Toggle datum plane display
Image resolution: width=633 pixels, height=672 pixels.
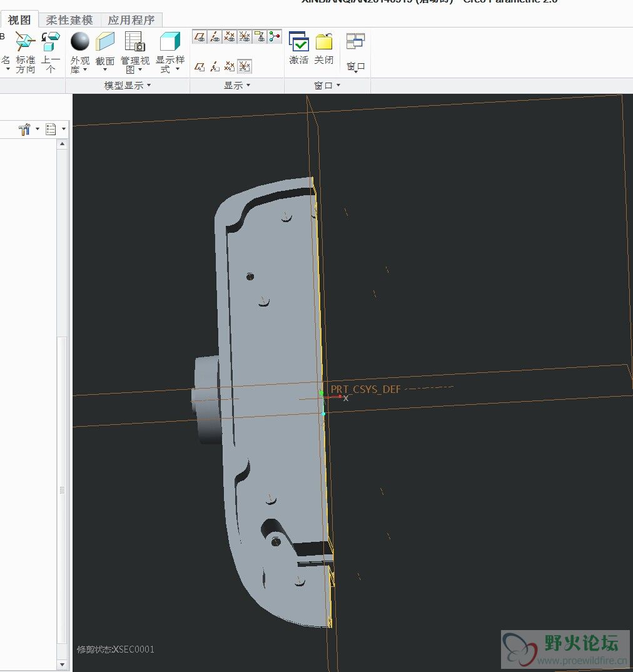tap(200, 37)
